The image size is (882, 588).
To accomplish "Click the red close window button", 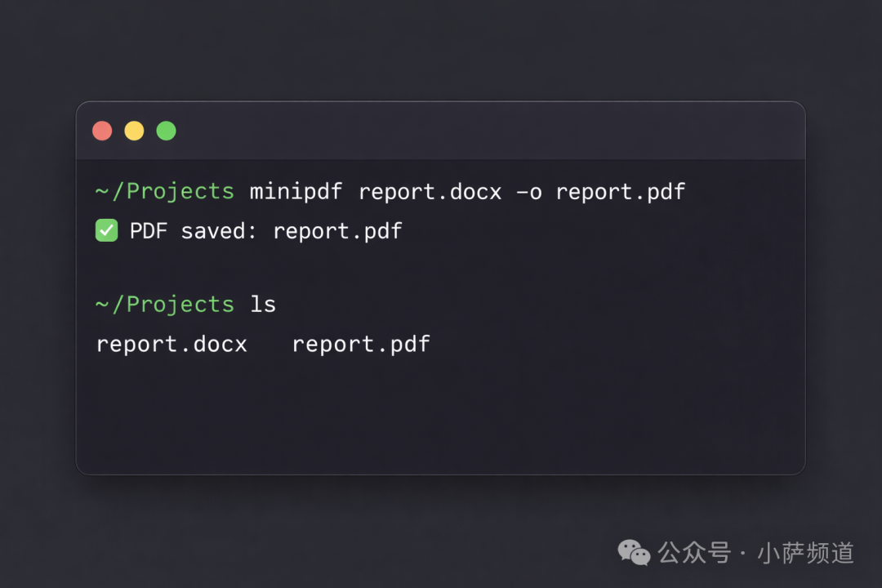I will pyautogui.click(x=102, y=131).
